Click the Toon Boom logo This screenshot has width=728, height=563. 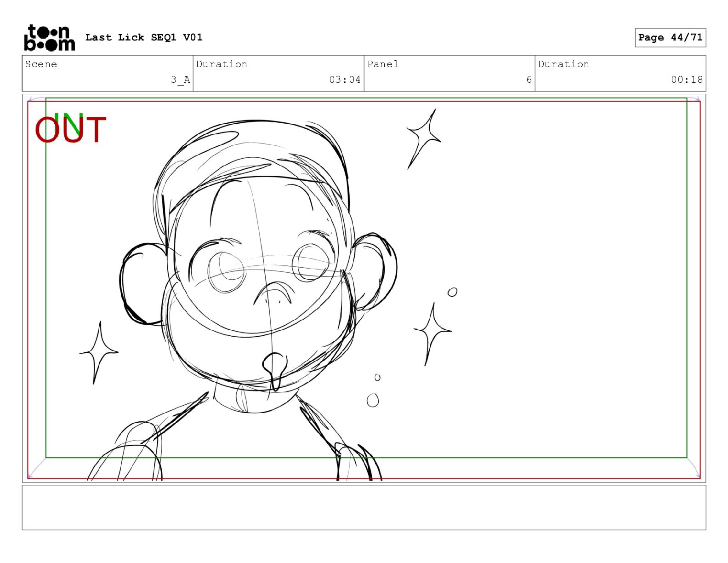pyautogui.click(x=49, y=38)
